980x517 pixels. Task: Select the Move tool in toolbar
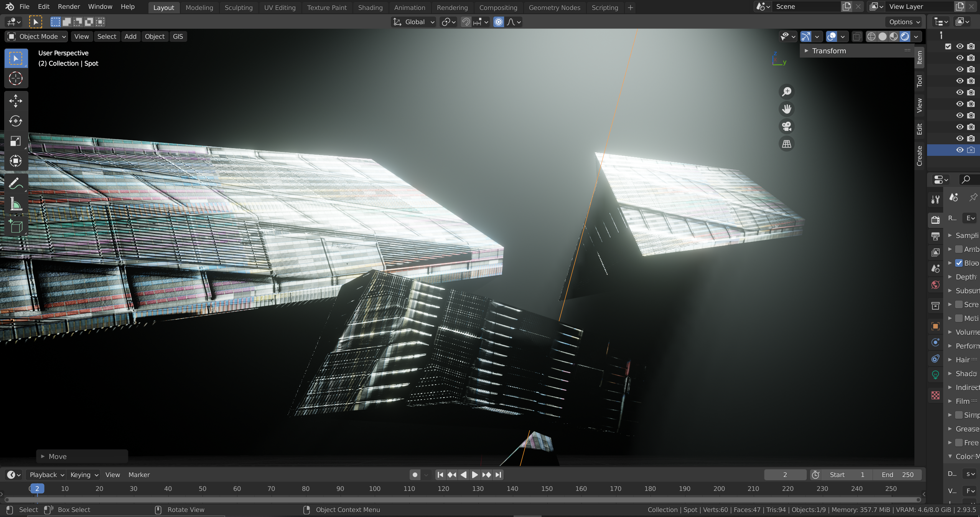point(16,101)
